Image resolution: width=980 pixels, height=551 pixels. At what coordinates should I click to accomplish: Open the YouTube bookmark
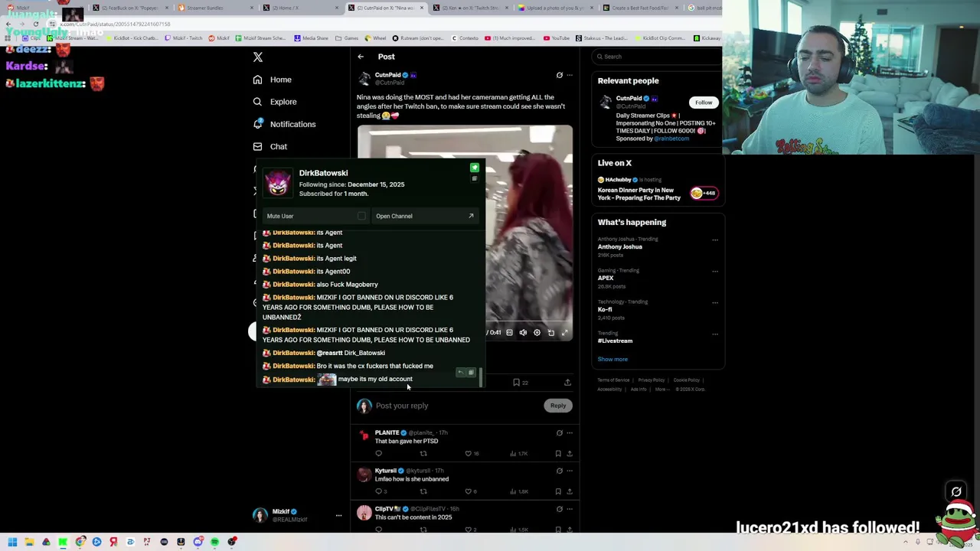click(x=557, y=38)
